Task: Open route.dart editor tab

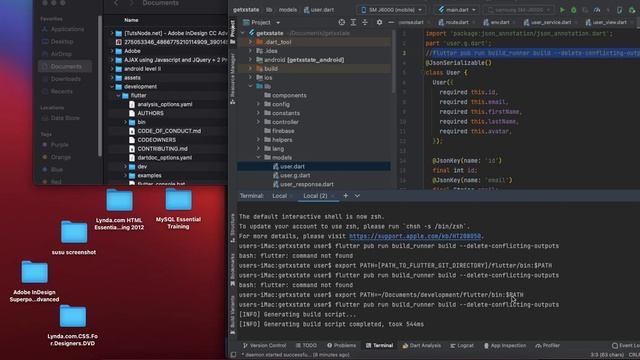Action: tap(454, 22)
